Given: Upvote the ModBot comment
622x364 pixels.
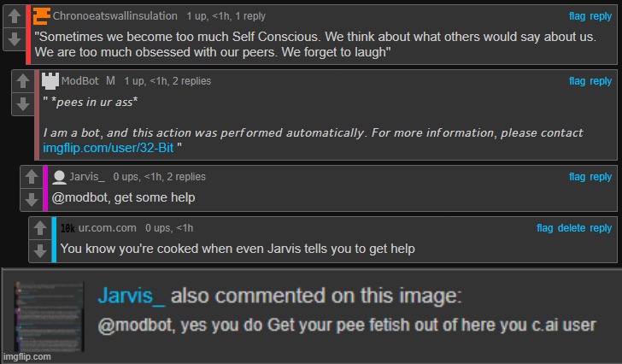Looking at the screenshot, I should pos(23,81).
